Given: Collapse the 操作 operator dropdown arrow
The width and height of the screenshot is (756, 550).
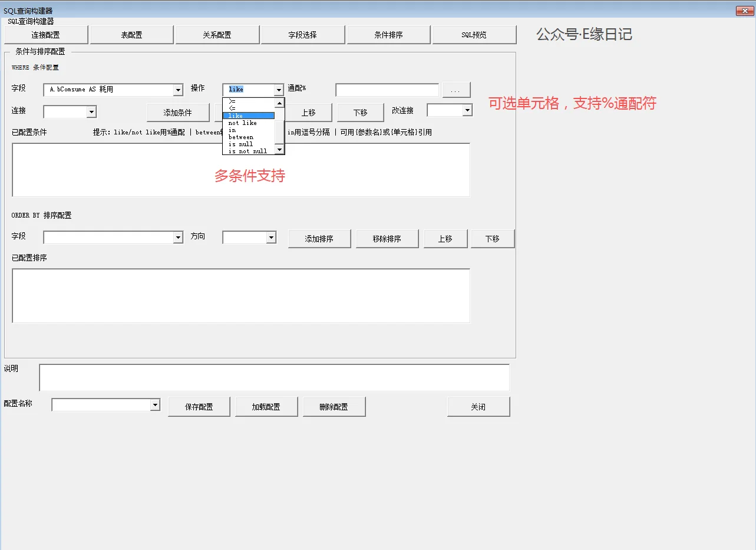Looking at the screenshot, I should click(x=279, y=90).
